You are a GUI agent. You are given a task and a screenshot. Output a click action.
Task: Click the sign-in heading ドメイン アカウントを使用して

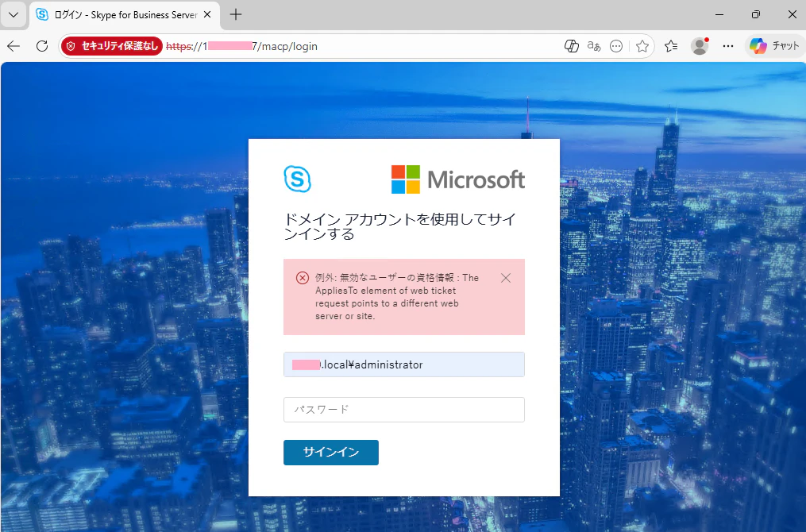click(x=400, y=226)
